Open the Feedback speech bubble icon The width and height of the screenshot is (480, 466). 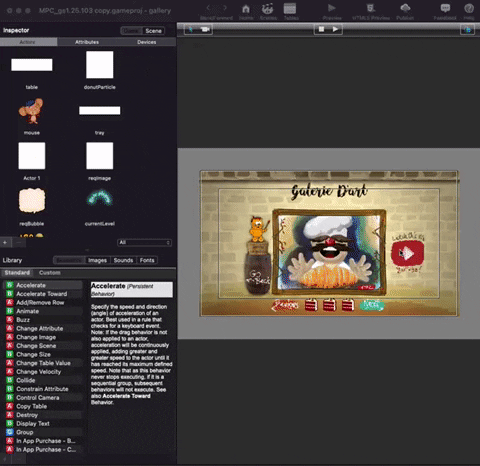pos(445,8)
